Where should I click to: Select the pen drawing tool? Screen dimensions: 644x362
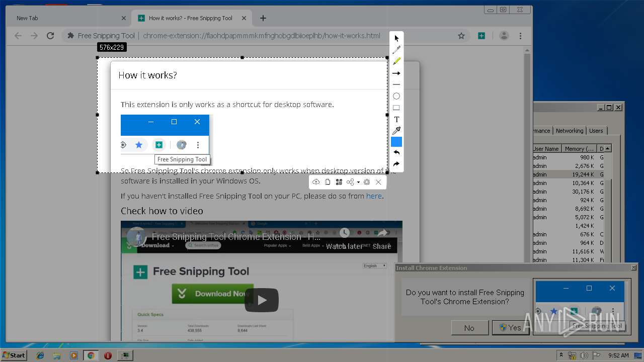pos(396,50)
